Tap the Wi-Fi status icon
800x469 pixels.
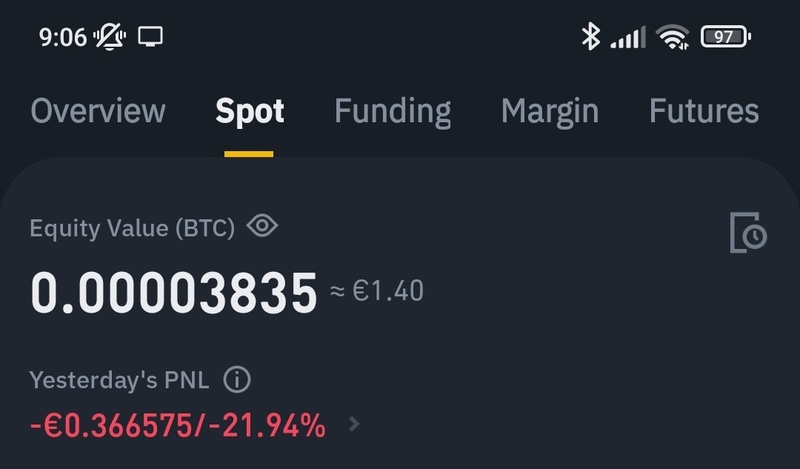pos(673,37)
